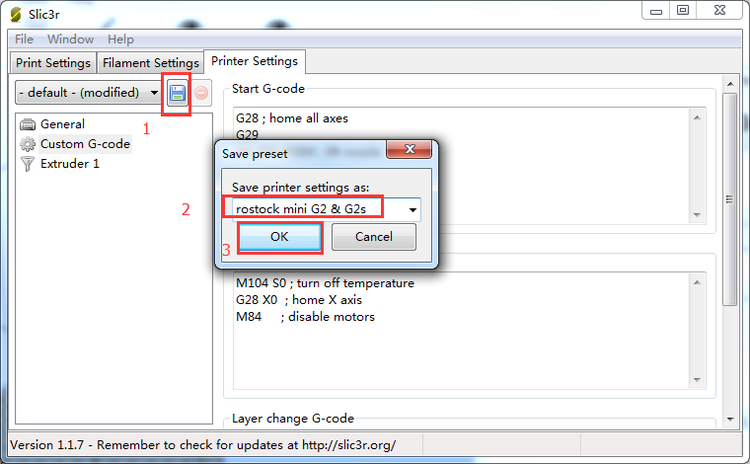Click the 'Layer change G-code' section label
The height and width of the screenshot is (464, 750).
click(x=293, y=419)
